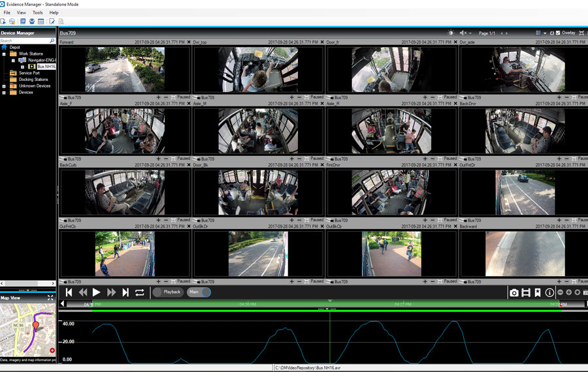Click the calendar schedule toolbar icon

coord(41,22)
